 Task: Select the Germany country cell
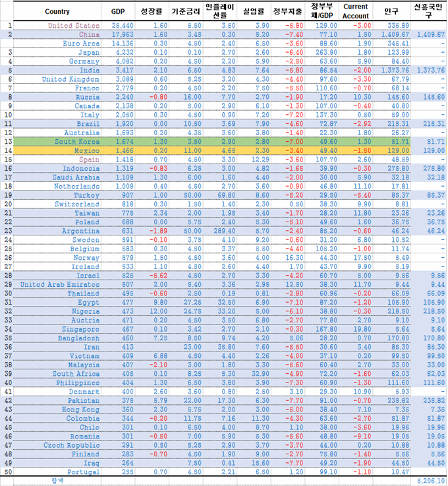pos(57,61)
